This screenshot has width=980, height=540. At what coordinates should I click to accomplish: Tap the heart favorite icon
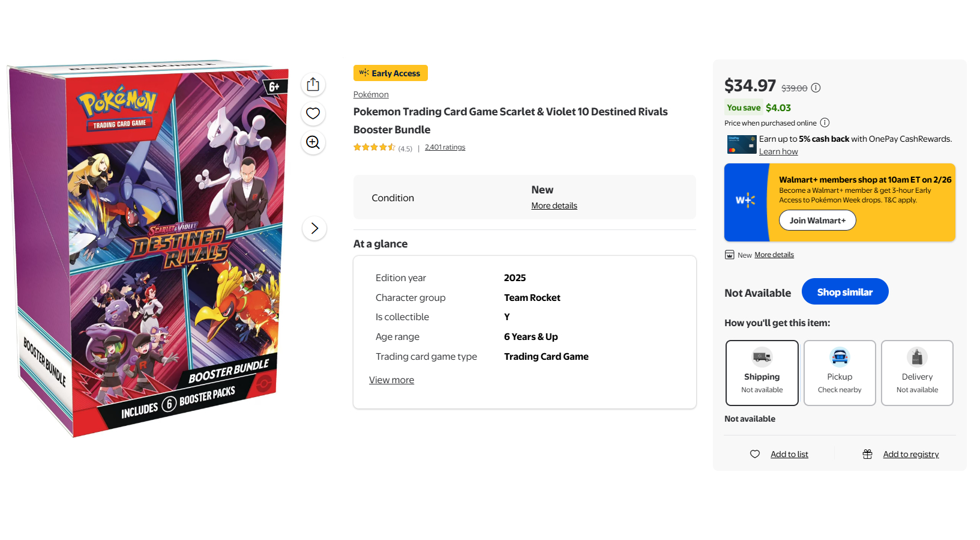point(313,114)
